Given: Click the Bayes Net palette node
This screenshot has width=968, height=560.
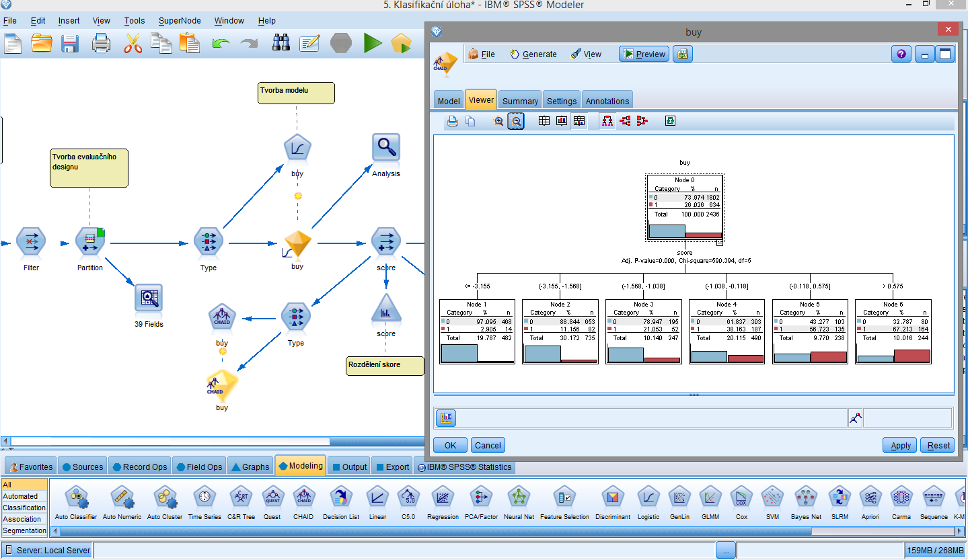Looking at the screenshot, I should pyautogui.click(x=806, y=499).
